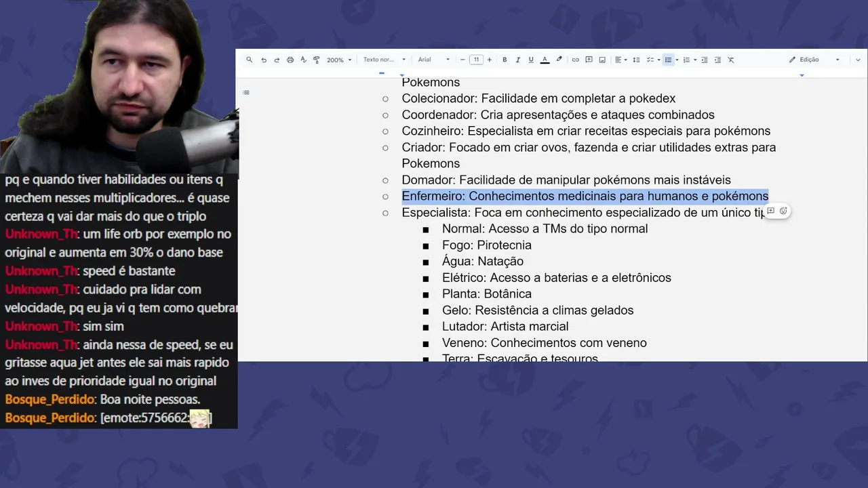The width and height of the screenshot is (868, 488).
Task: Open the Edição mode dropdown
Action: [814, 60]
